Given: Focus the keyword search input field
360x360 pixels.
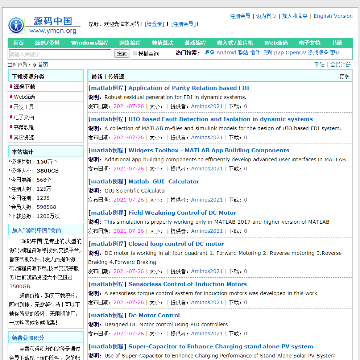Looking at the screenshot, I should click(60, 53).
